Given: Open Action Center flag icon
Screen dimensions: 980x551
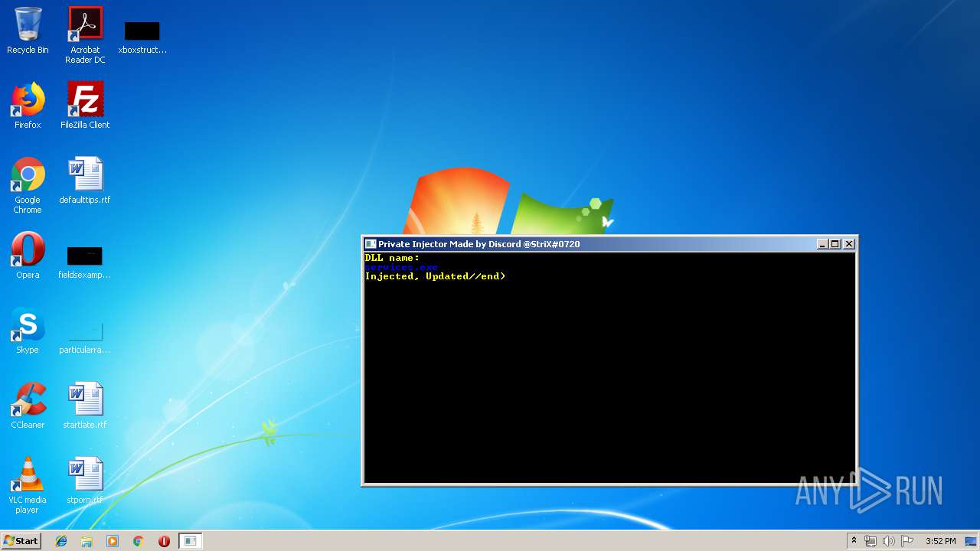Looking at the screenshot, I should 907,541.
